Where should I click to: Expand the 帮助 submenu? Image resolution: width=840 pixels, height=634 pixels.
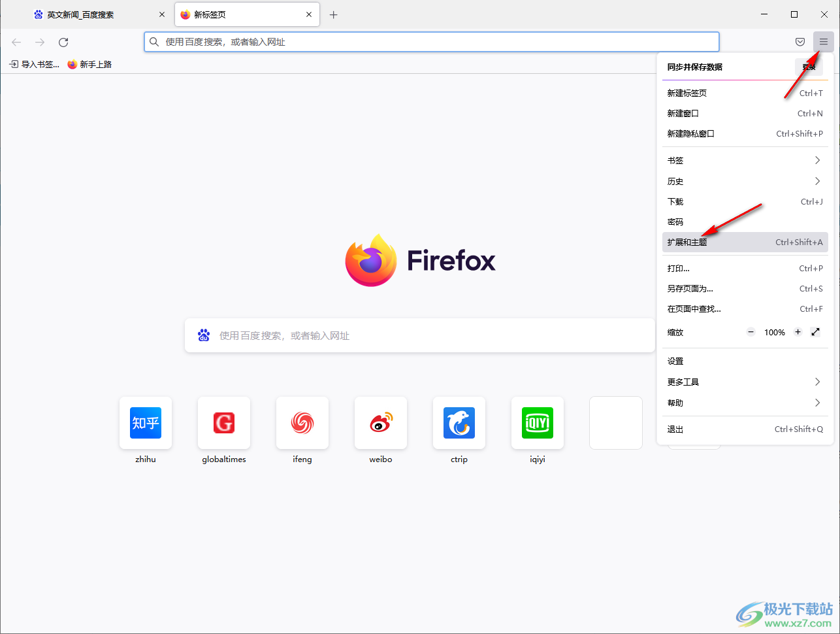pyautogui.click(x=745, y=403)
